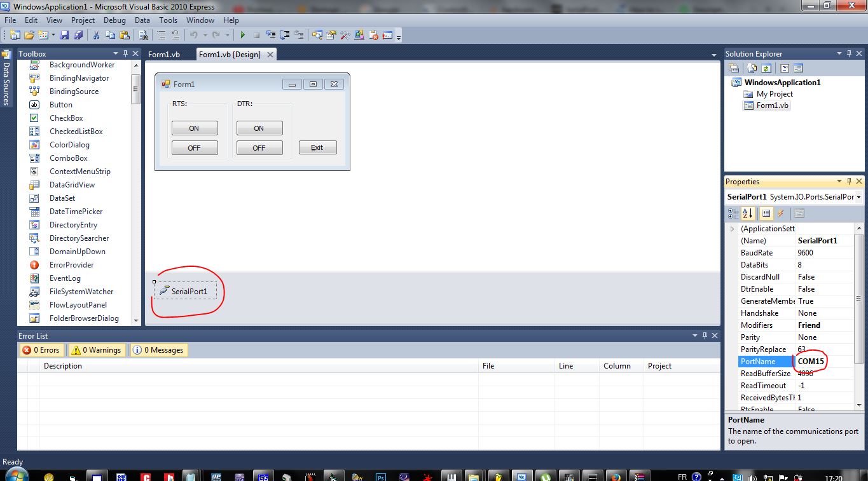
Task: Open the Data menu
Action: click(x=142, y=20)
